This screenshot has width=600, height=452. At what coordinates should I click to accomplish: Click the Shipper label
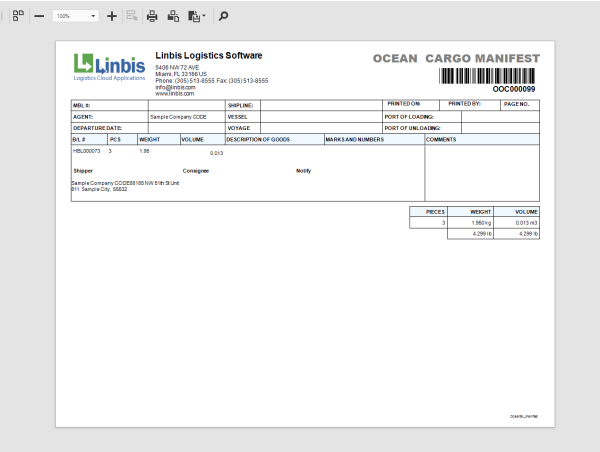coord(83,171)
